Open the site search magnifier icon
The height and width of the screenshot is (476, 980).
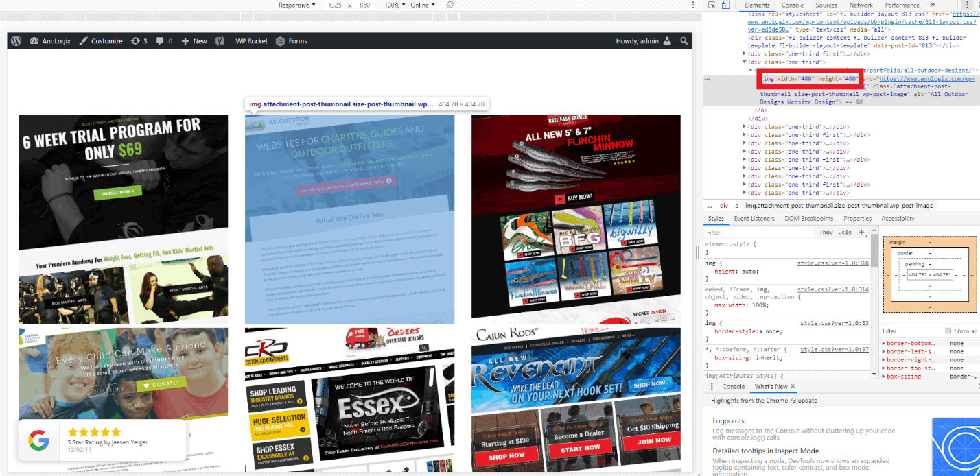684,40
